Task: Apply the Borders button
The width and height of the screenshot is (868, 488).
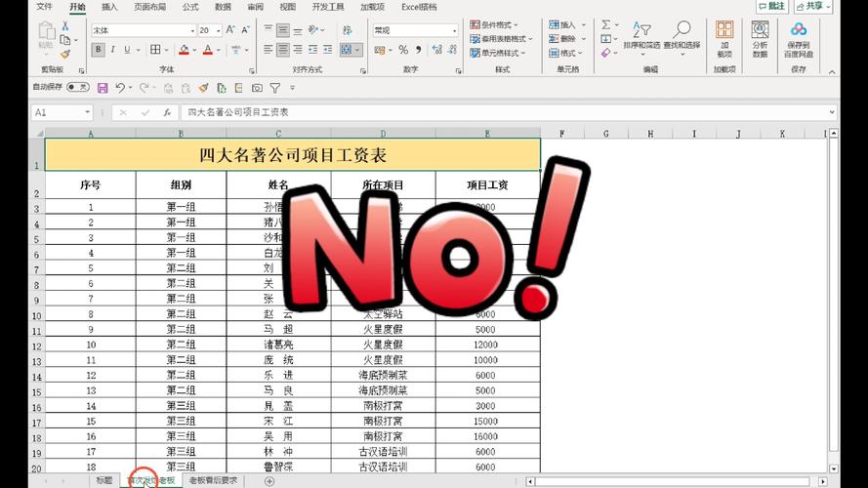Action: pyautogui.click(x=155, y=50)
